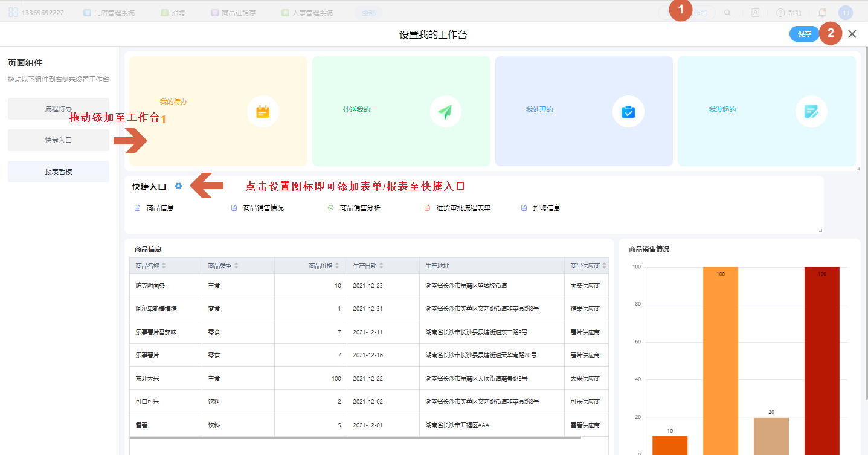Click the 我处理的 clipboard check icon
The height and width of the screenshot is (455, 868).
tap(628, 112)
